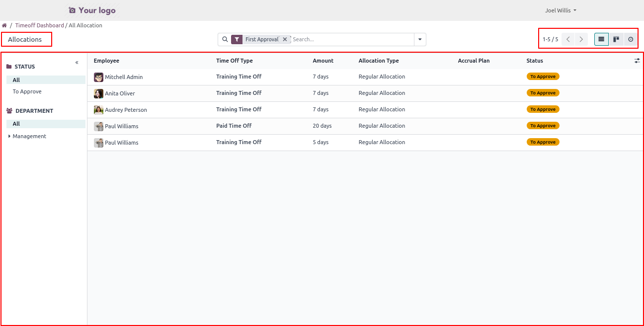Remove the First Approval filter
Image resolution: width=644 pixels, height=326 pixels.
click(x=285, y=39)
